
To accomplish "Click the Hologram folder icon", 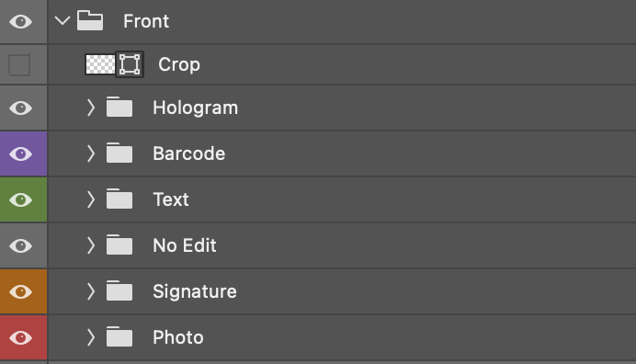I will [x=119, y=108].
